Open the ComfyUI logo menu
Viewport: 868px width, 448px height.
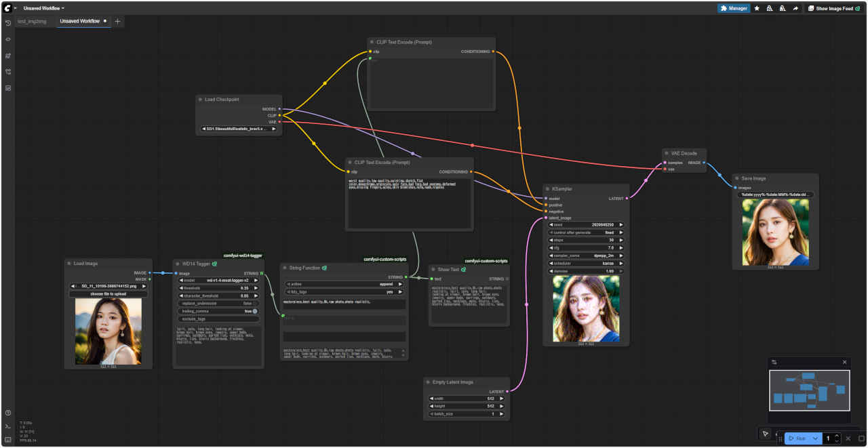(6, 8)
